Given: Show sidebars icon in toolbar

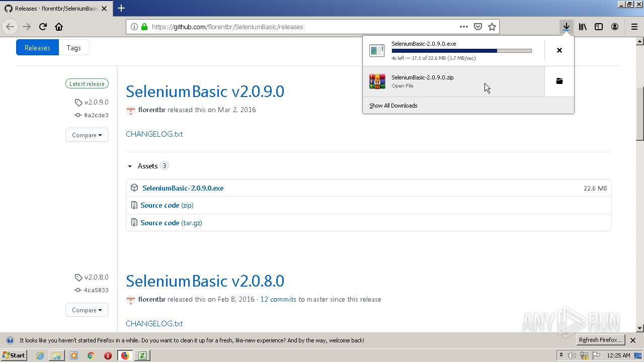Looking at the screenshot, I should [599, 27].
